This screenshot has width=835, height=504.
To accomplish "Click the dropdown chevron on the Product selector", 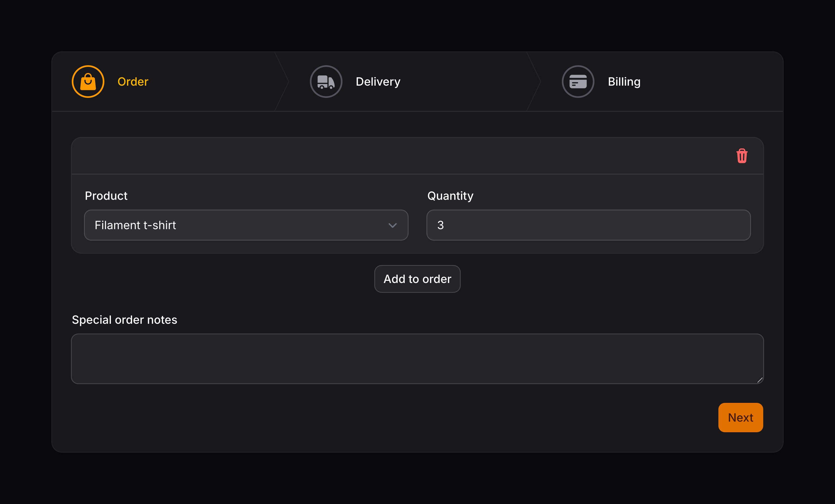I will pos(393,225).
